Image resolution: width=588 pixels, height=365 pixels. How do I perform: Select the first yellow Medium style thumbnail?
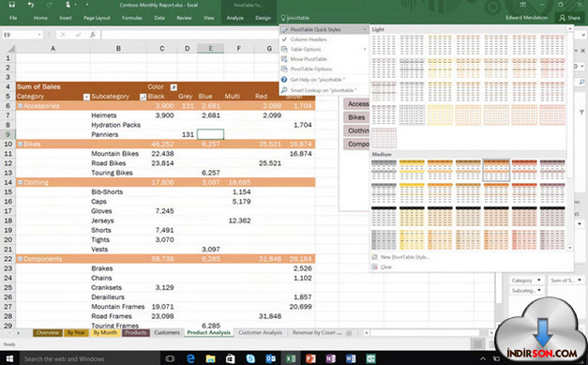tap(412, 170)
